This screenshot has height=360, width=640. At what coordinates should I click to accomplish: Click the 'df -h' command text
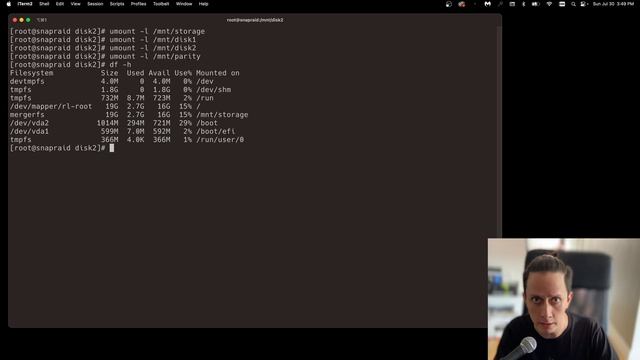click(x=120, y=65)
